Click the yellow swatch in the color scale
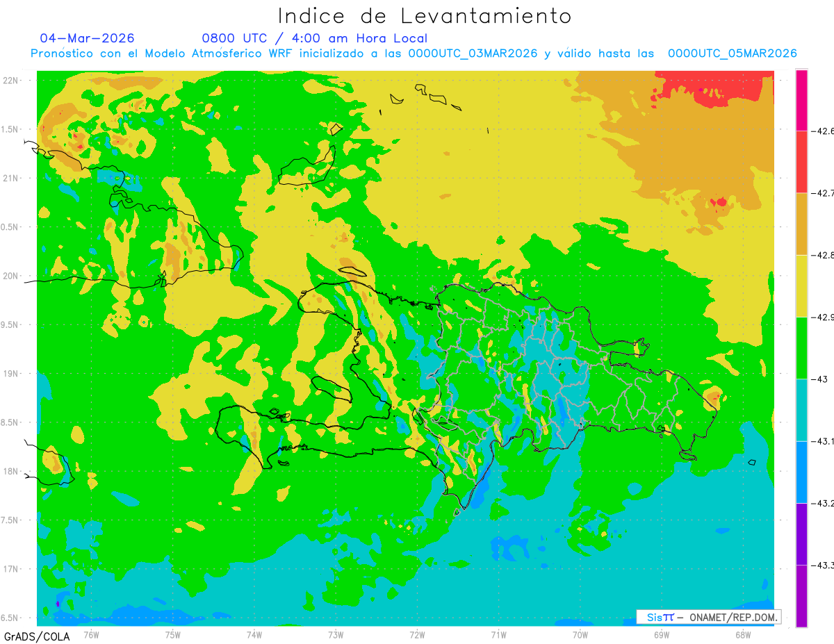Image resolution: width=834 pixels, height=644 pixels. [801, 286]
